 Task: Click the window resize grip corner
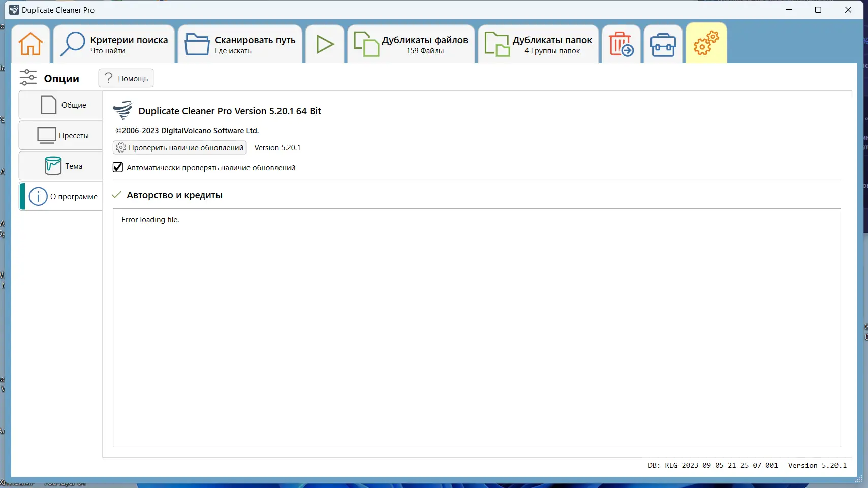click(858, 479)
